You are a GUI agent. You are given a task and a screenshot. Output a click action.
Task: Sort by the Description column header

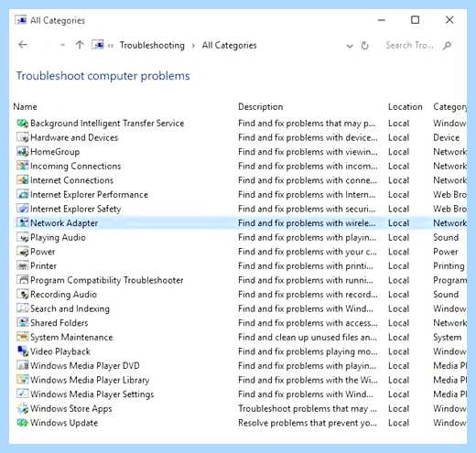tap(261, 107)
